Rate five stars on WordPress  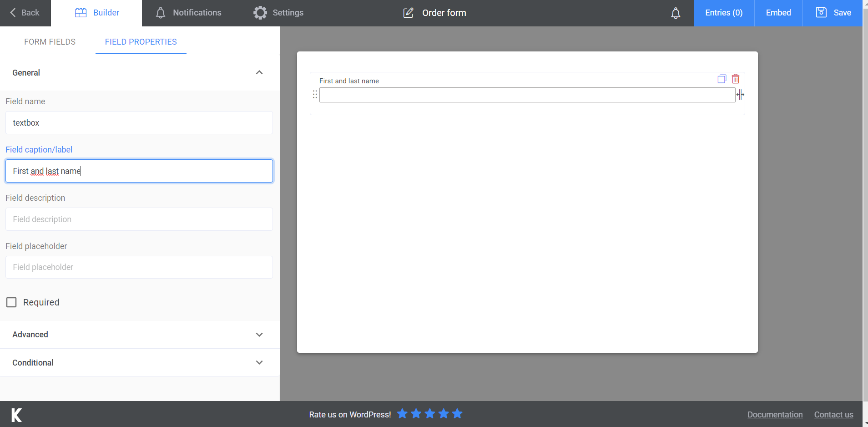457,414
